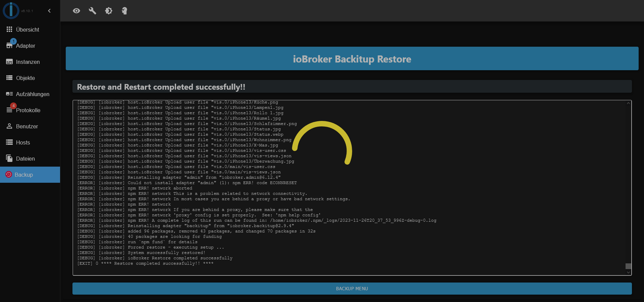Go to Adapter page
This screenshot has width=644, height=302.
(x=30, y=46)
